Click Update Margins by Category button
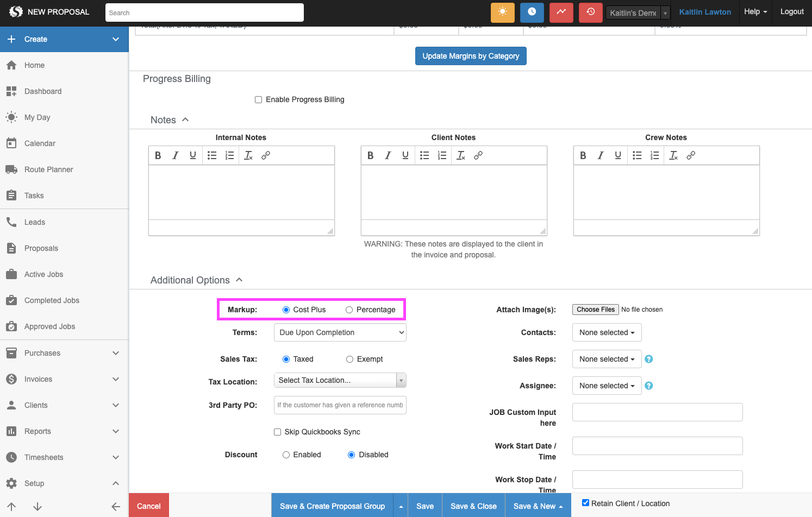Screen dimensions: 812x517 [471, 56]
